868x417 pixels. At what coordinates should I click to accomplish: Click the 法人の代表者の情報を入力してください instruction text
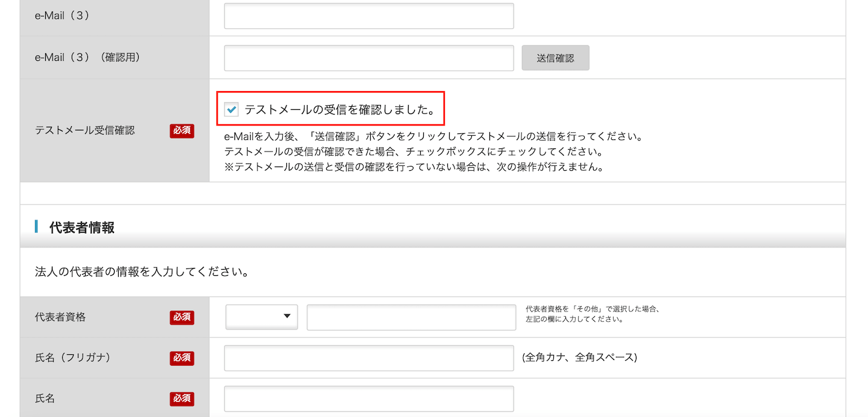point(142,272)
